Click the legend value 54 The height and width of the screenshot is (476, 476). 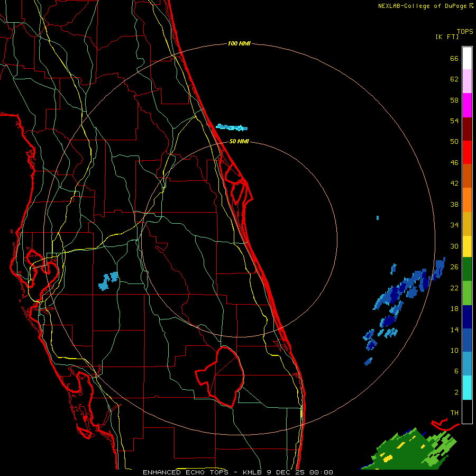[x=454, y=121]
